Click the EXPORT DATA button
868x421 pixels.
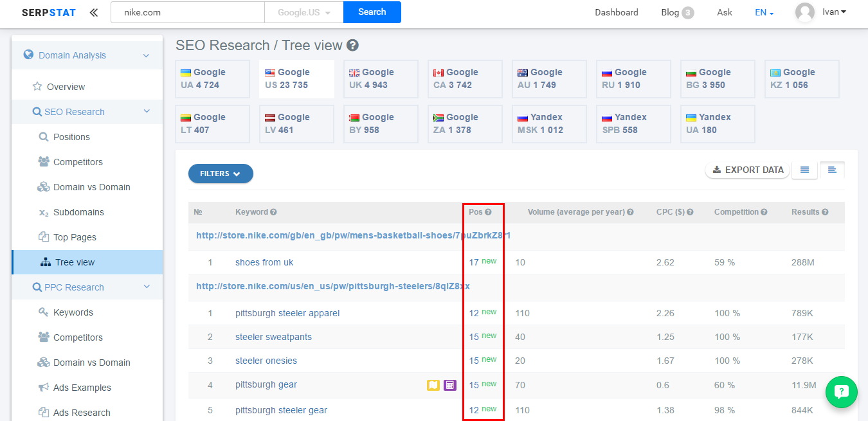(x=748, y=170)
